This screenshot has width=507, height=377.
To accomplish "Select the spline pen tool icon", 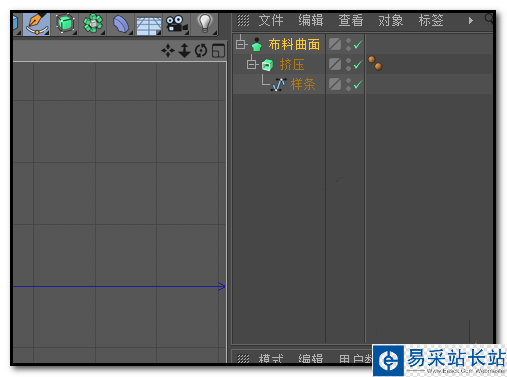I will 36,24.
